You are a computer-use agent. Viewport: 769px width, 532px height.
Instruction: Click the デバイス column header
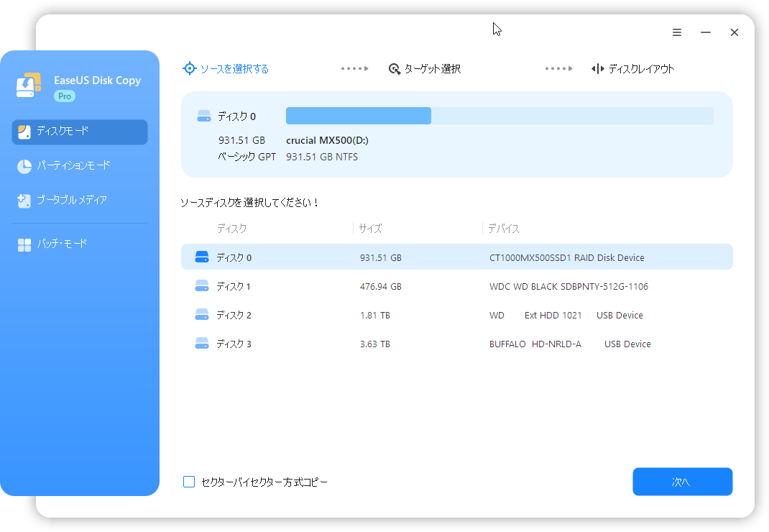[504, 229]
